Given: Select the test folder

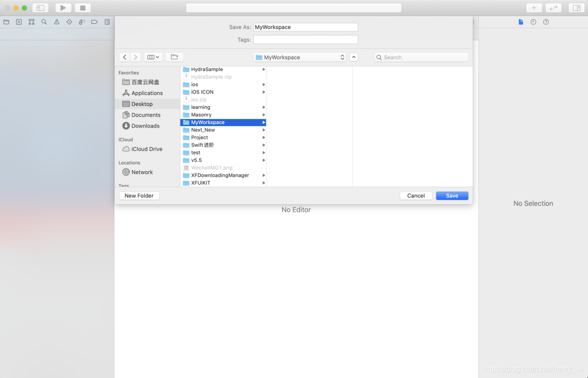Looking at the screenshot, I should point(223,153).
